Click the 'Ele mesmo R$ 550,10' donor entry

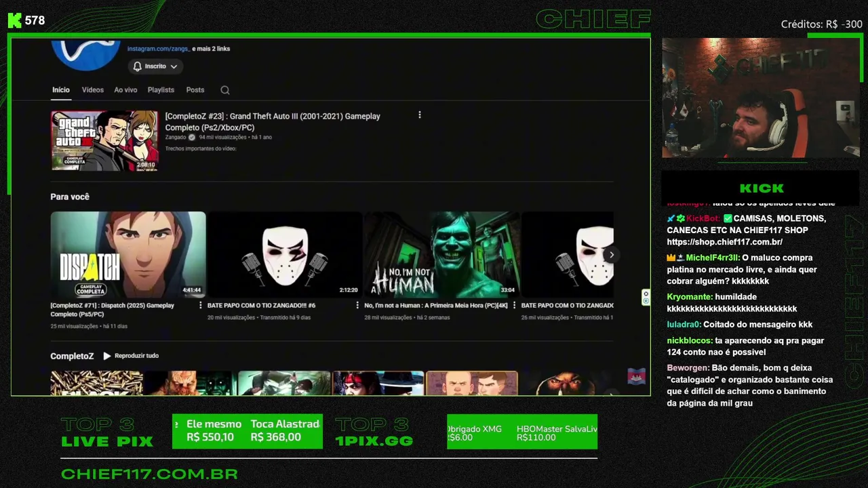click(214, 431)
